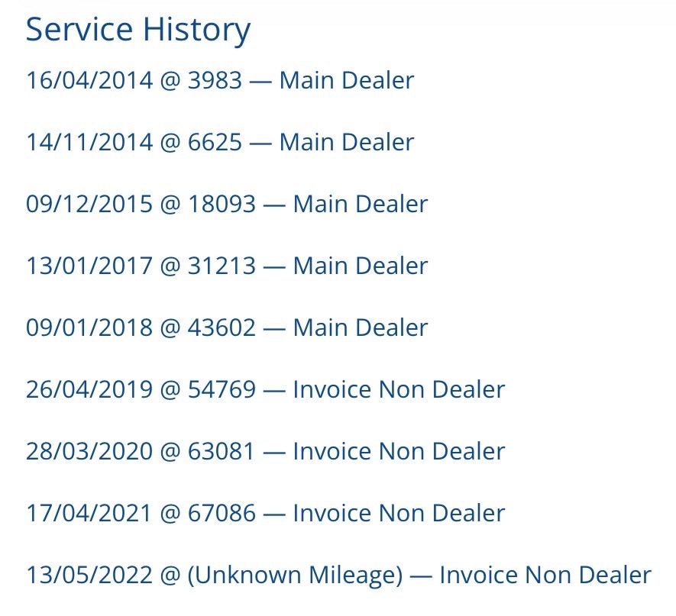
Task: Click the 18093 mileage reading
Action: pos(222,204)
